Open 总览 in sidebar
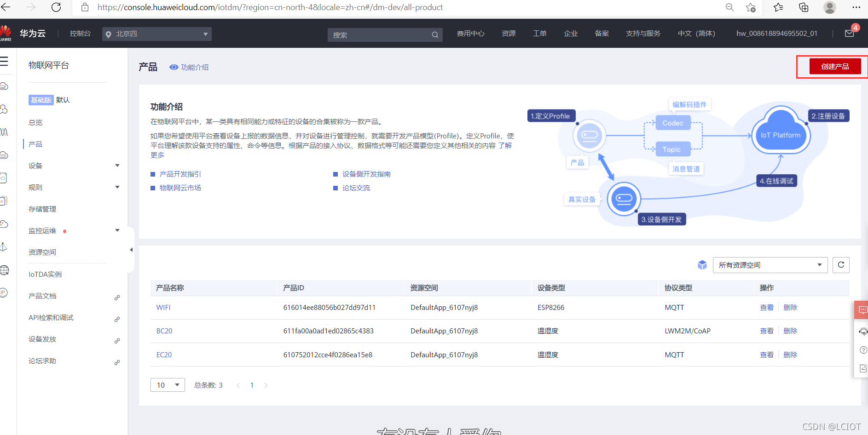The height and width of the screenshot is (435, 868). [35, 122]
